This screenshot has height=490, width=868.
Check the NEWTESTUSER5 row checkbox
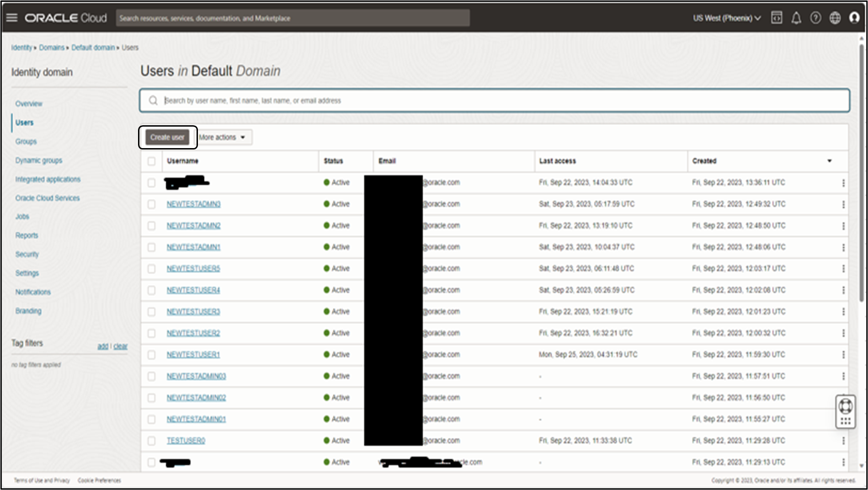[151, 269]
